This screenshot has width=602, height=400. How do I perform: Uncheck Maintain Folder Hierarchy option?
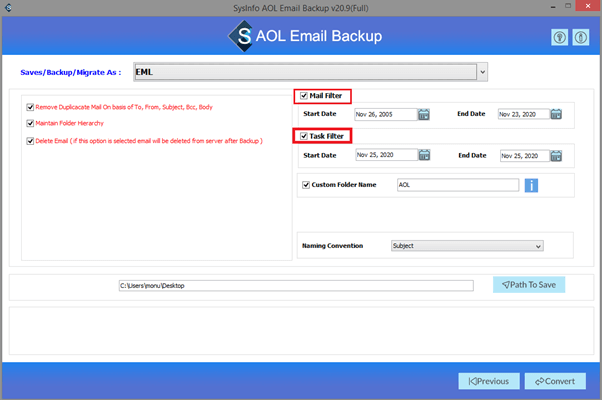(30, 123)
